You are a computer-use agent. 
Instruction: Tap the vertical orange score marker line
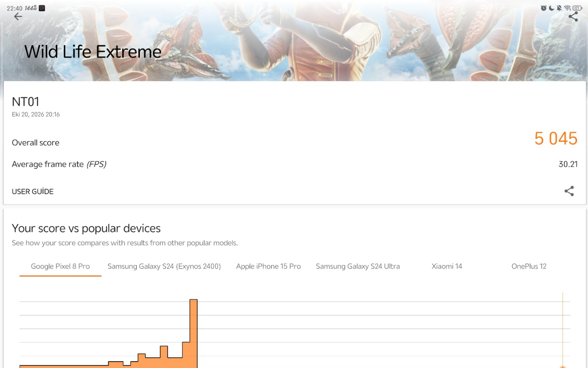(x=563, y=330)
